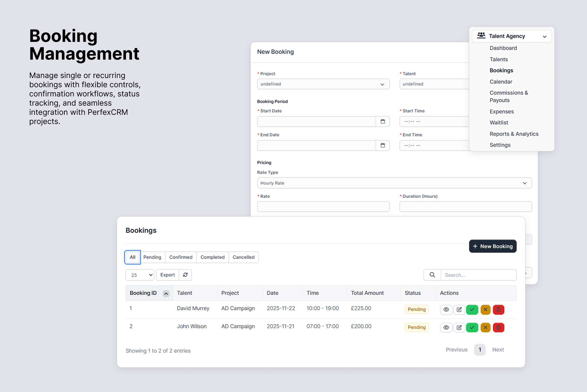This screenshot has height=392, width=587.
Task: Confirm David Murrey's booking with green check
Action: pyautogui.click(x=472, y=310)
